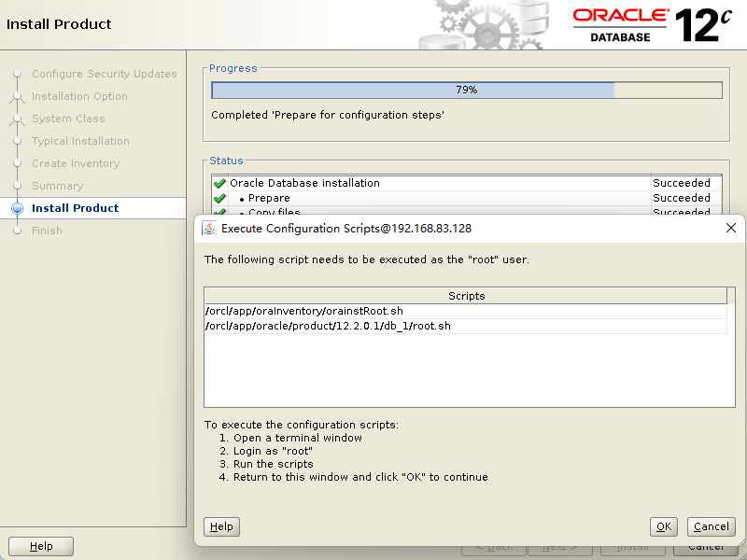Select the db_1/root.sh script row
Screen dimensions: 747x560
click(465, 326)
